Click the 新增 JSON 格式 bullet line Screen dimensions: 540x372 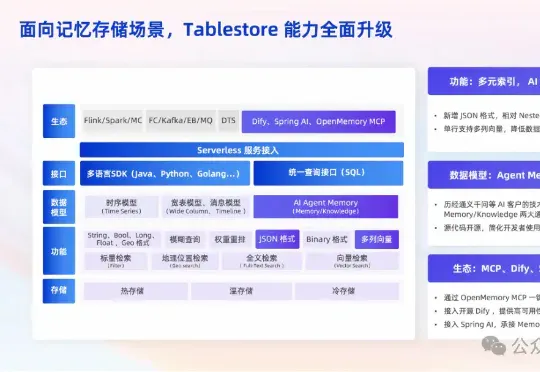(491, 116)
